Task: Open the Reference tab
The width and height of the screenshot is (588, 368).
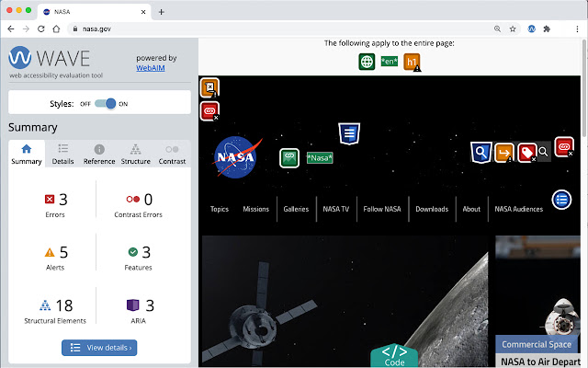Action: [99, 154]
